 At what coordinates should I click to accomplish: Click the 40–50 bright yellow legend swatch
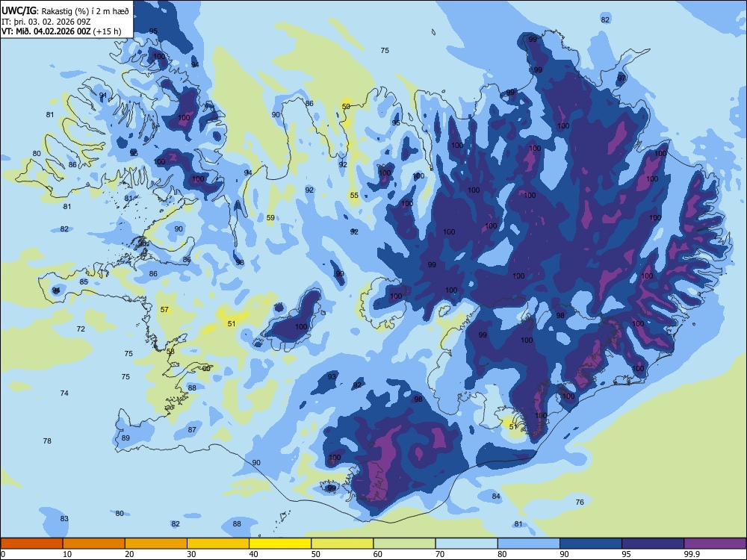coord(280,544)
